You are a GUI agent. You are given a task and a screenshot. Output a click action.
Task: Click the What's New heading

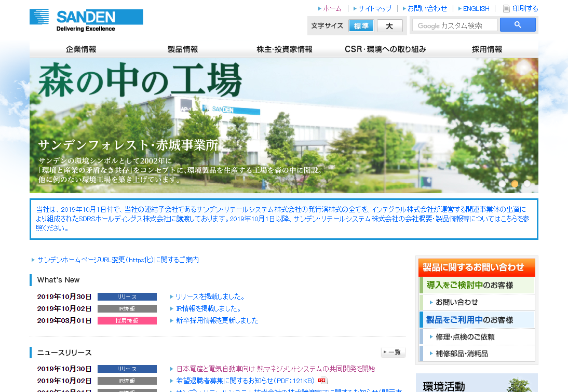click(58, 280)
